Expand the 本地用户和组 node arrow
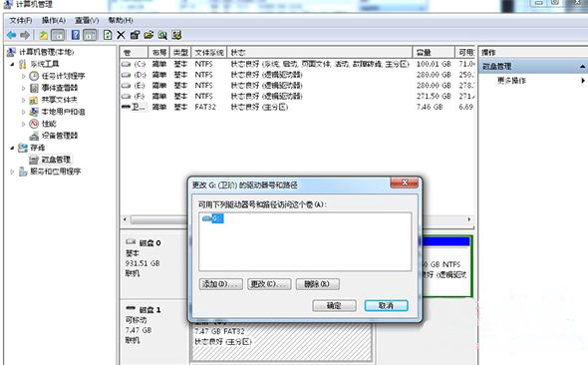 [23, 112]
